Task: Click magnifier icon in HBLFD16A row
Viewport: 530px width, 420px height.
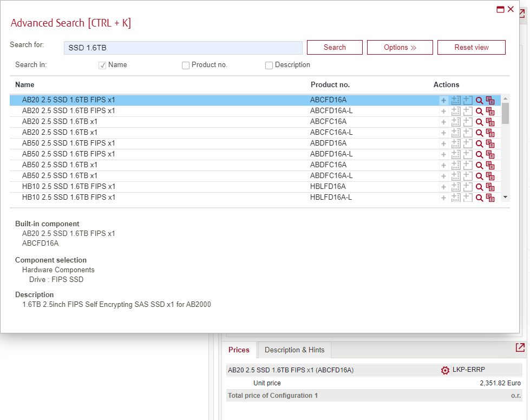Action: click(479, 187)
